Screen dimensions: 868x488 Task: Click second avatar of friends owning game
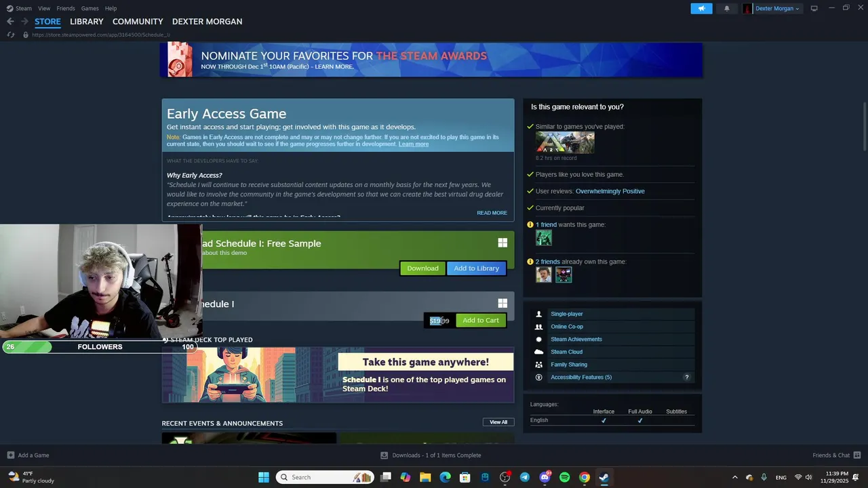click(x=564, y=274)
